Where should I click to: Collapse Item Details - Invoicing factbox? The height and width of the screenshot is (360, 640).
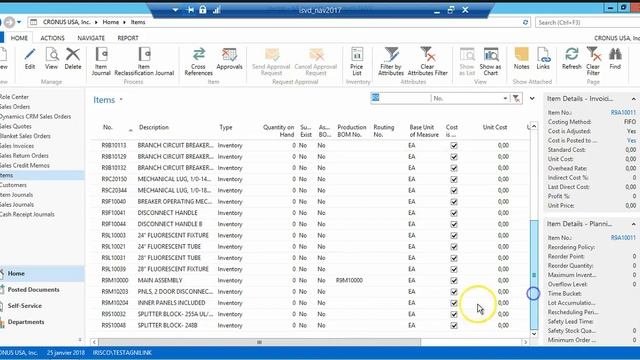[633, 99]
